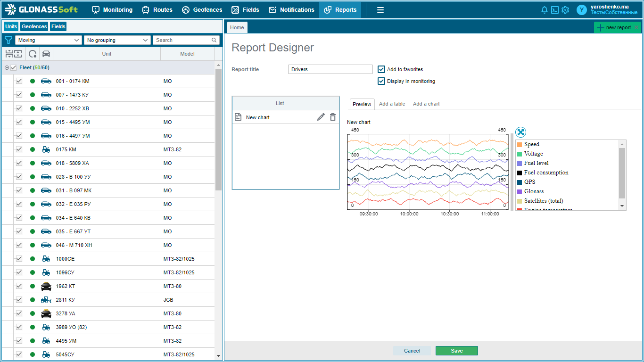Viewport: 644px width, 362px height.
Task: Toggle Add to favorites checkbox
Action: [381, 69]
